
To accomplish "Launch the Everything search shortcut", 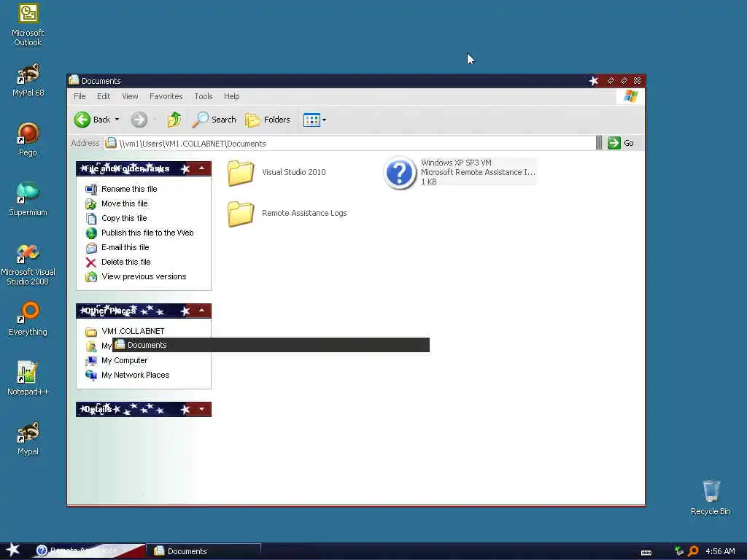I will (x=28, y=319).
